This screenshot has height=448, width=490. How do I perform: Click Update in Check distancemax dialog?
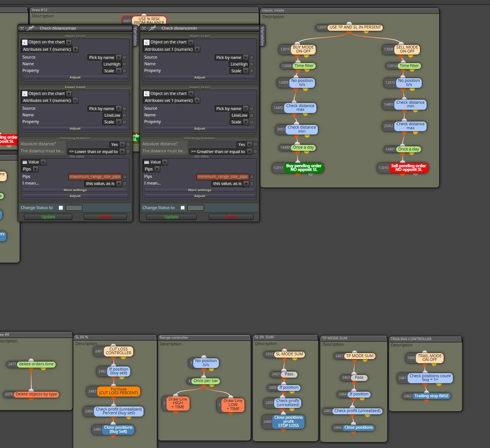point(48,217)
